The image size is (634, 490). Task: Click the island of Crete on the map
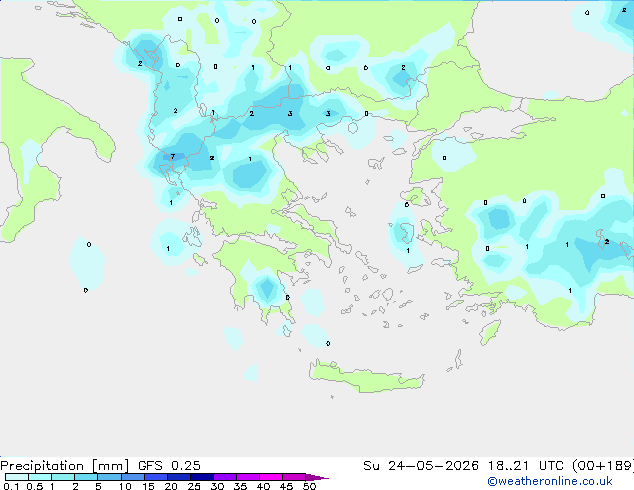click(x=366, y=378)
